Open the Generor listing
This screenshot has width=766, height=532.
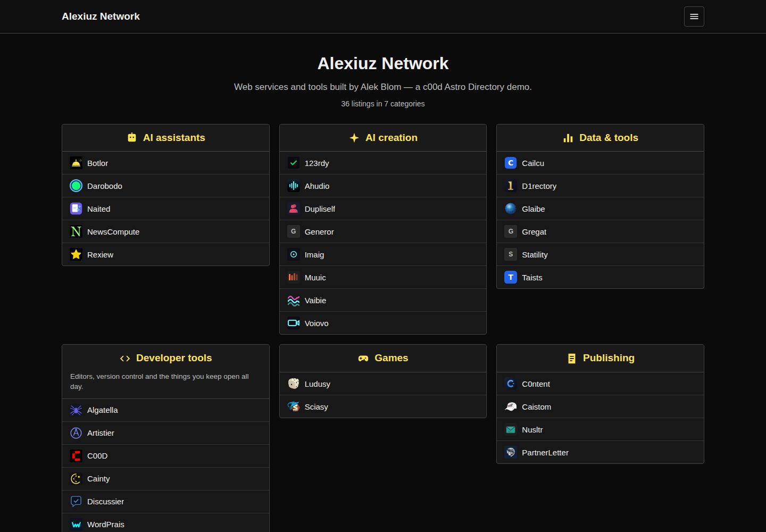pos(383,231)
